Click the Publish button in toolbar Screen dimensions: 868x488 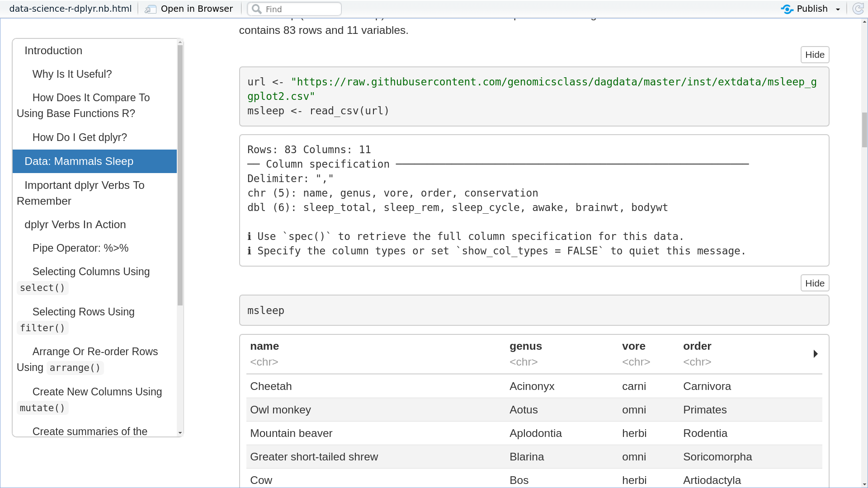(x=810, y=8)
